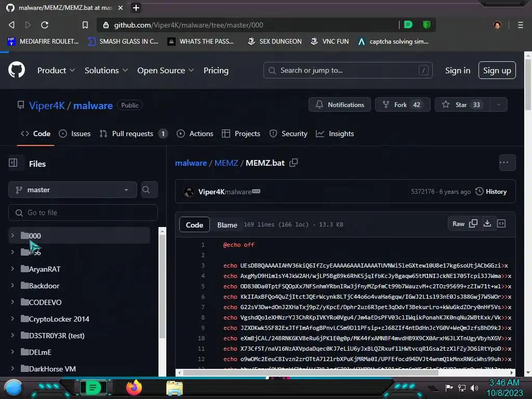
Task: Expand the DELmE folder chevron
Action: 12,352
